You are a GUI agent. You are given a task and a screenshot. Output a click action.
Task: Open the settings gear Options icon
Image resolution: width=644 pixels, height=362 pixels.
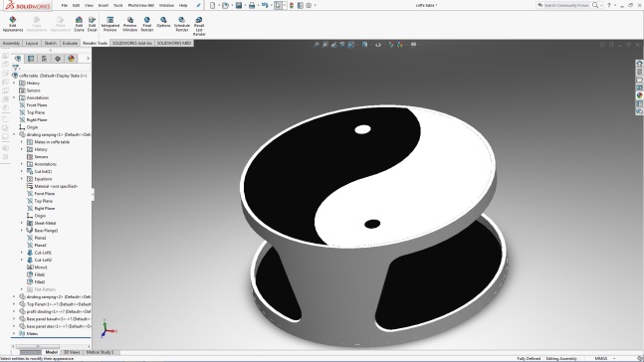309,5
